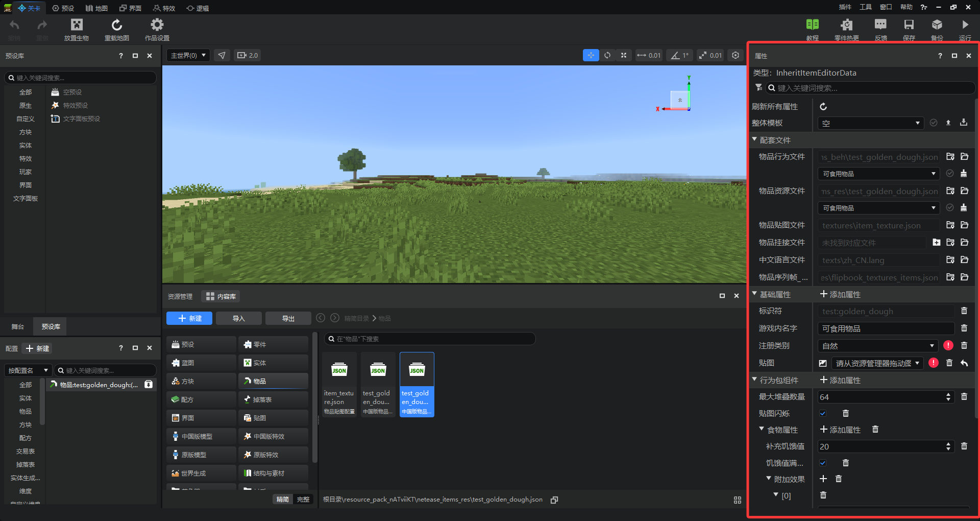Click the 保存 save icon

909,25
